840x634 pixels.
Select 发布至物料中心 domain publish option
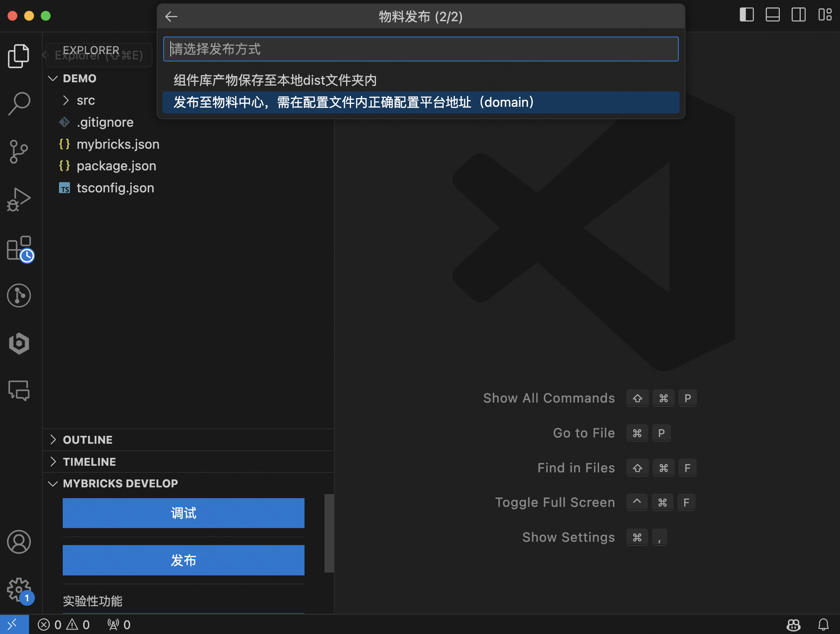pos(421,102)
